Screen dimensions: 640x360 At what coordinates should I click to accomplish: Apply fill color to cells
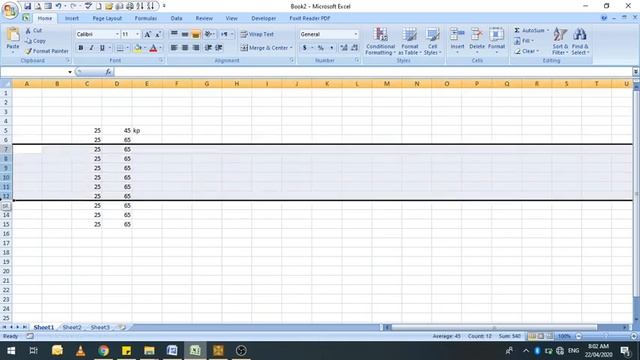coord(138,48)
